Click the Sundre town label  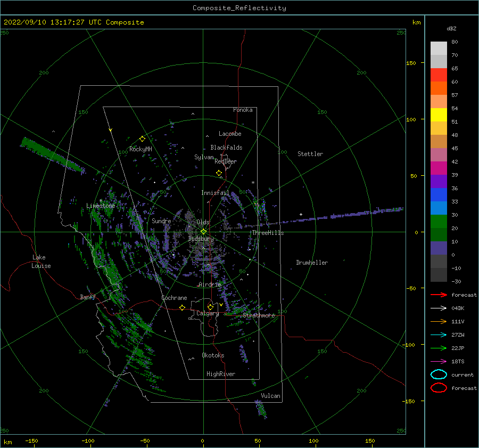[161, 221]
